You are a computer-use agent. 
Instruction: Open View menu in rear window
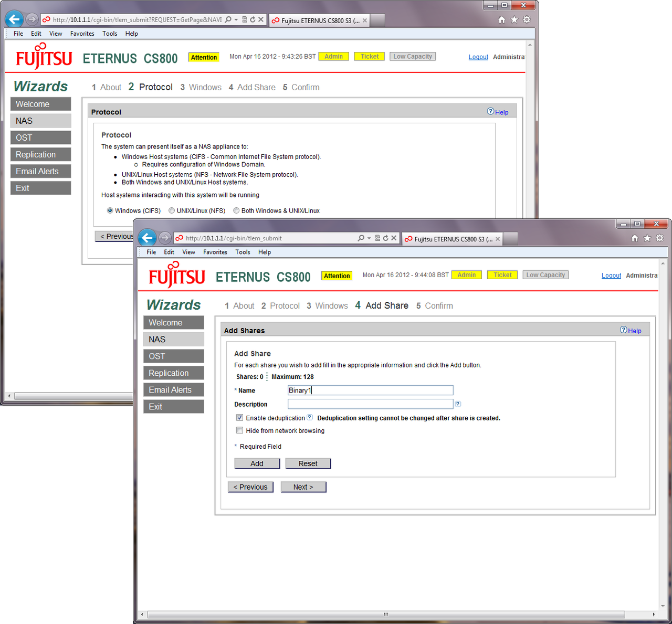pos(56,34)
